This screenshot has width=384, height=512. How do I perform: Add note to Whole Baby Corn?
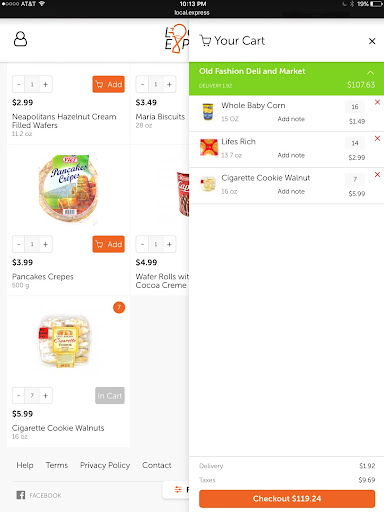[x=291, y=119]
